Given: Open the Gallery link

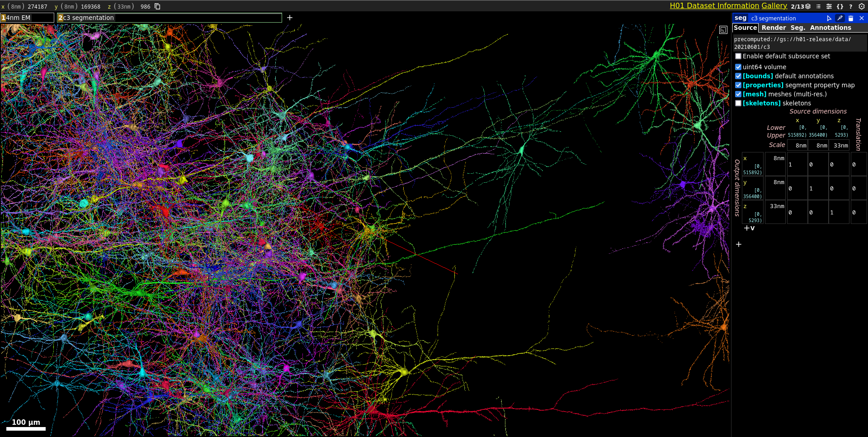Looking at the screenshot, I should pyautogui.click(x=774, y=5).
